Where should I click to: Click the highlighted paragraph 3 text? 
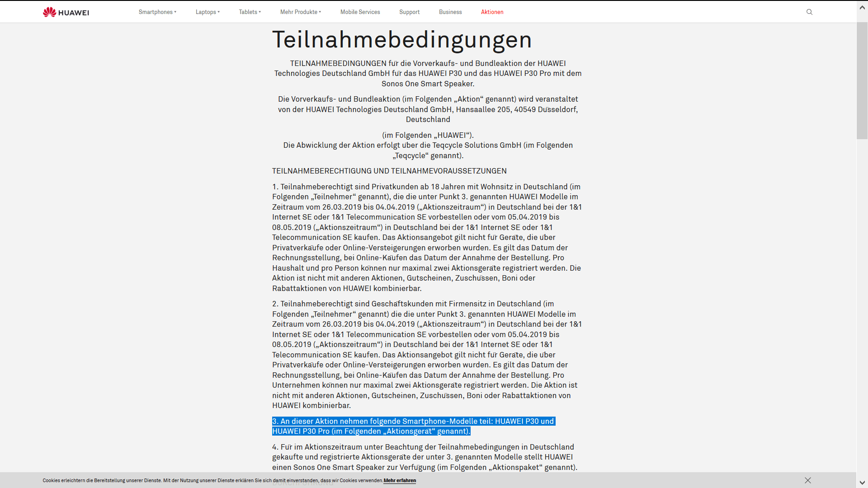click(414, 426)
